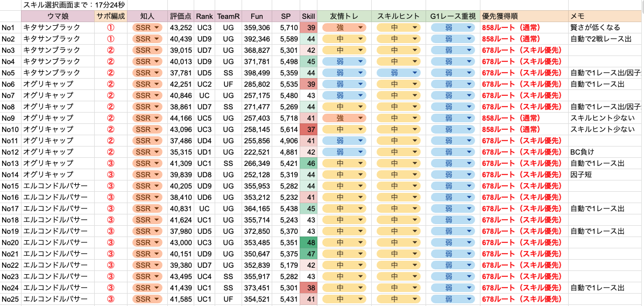Open the SSR dropdown in row No25
Image resolution: width=644 pixels, height=306 pixels.
tap(148, 298)
